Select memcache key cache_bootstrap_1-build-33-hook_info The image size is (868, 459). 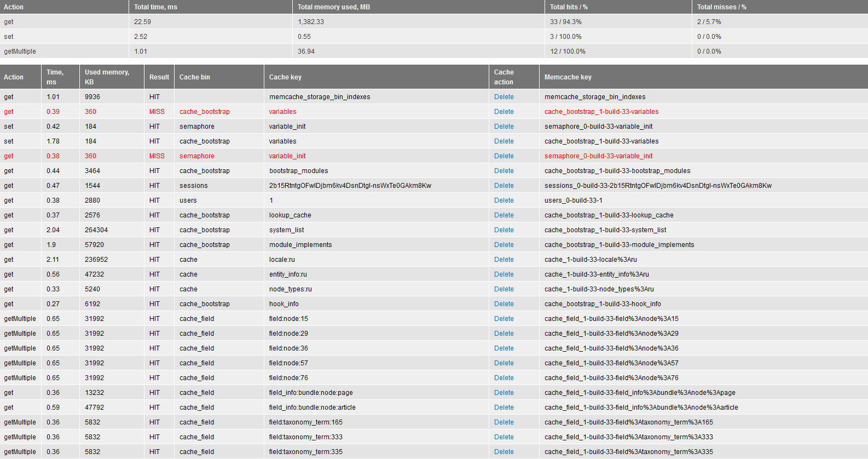tap(603, 304)
